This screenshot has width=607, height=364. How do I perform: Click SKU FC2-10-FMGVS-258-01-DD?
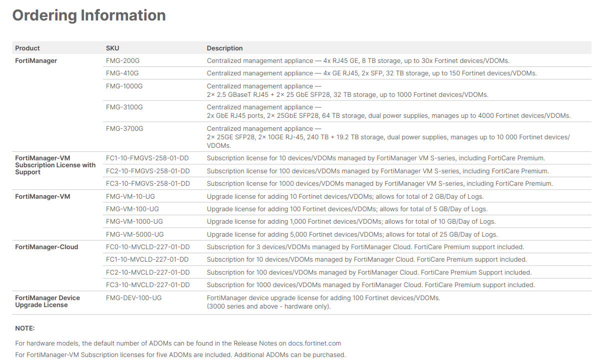coord(148,171)
